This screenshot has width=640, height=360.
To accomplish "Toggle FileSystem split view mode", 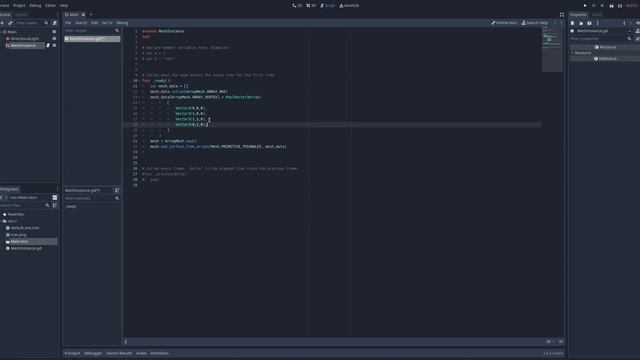I will pyautogui.click(x=55, y=198).
